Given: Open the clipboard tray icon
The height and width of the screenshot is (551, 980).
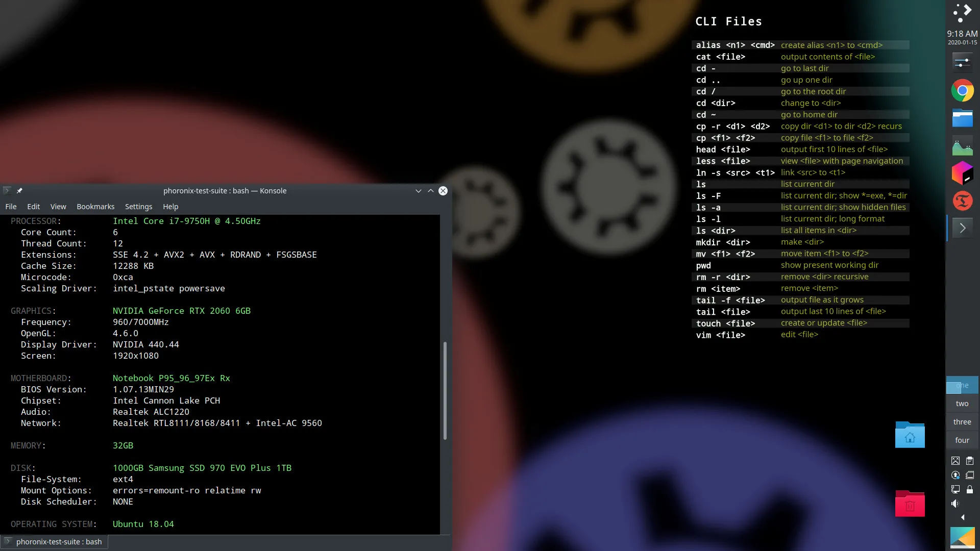Looking at the screenshot, I should [x=970, y=461].
